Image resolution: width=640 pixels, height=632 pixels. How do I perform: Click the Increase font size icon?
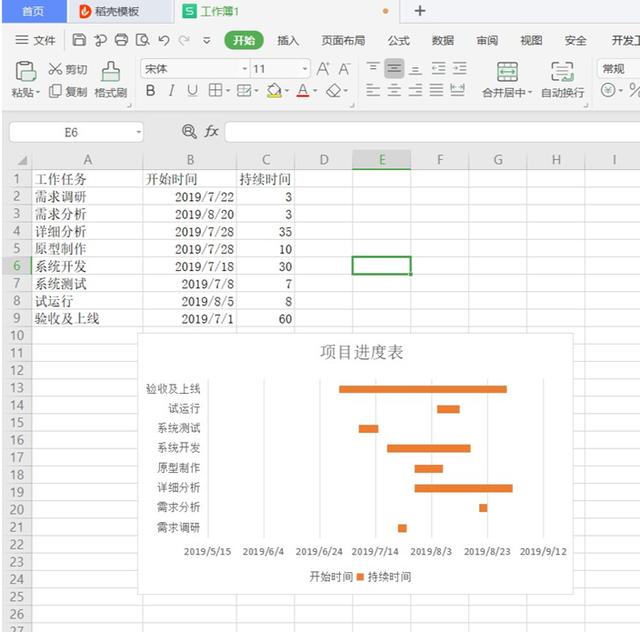tap(323, 69)
